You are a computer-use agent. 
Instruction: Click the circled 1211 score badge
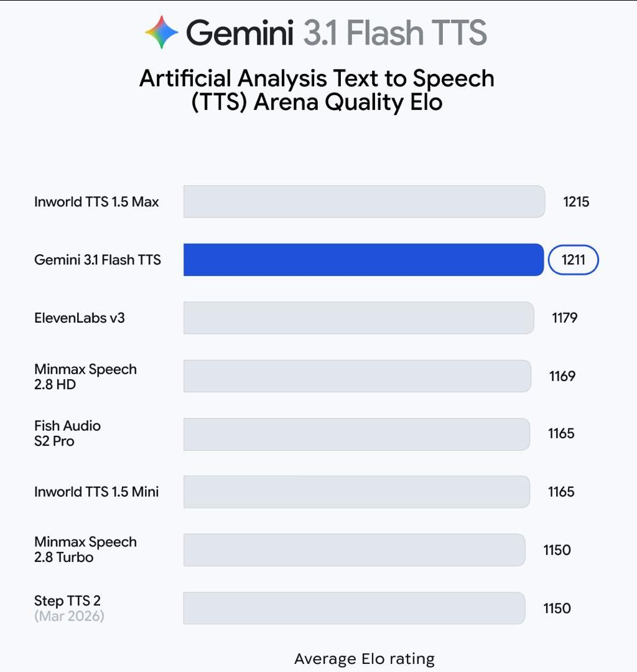pyautogui.click(x=573, y=260)
